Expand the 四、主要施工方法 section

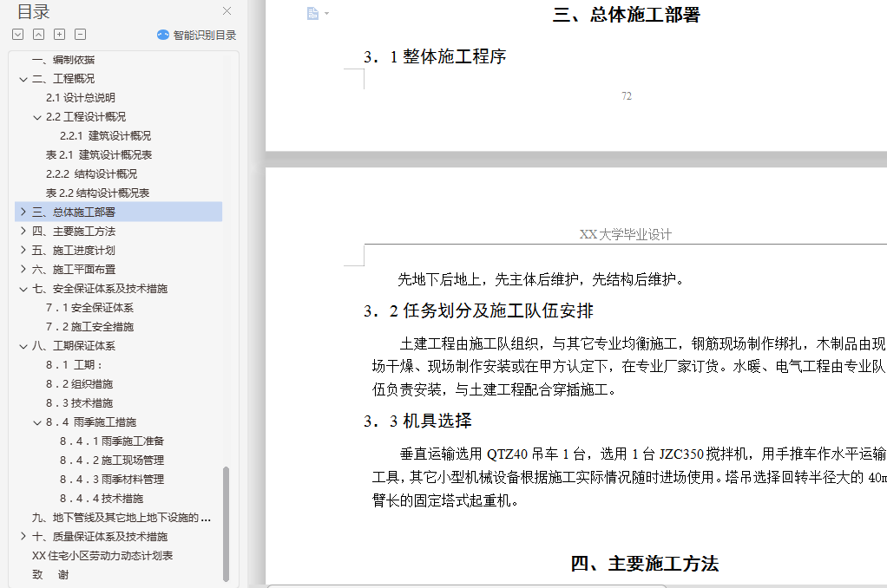coord(23,232)
